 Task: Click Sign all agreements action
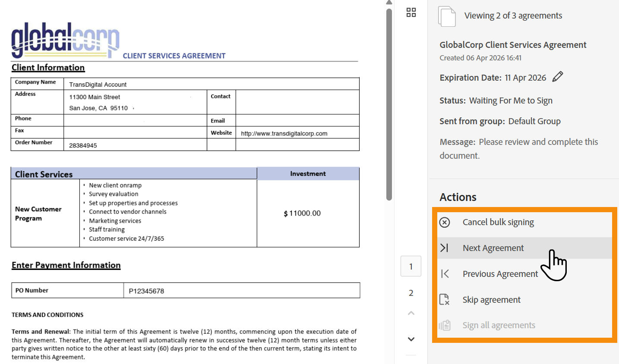(x=499, y=325)
